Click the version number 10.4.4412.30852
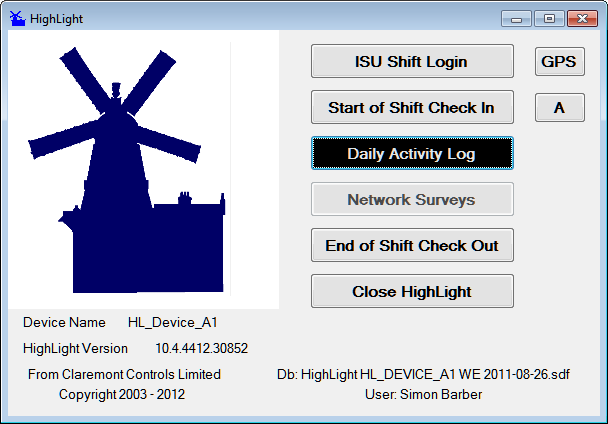This screenshot has width=608, height=424. click(201, 349)
